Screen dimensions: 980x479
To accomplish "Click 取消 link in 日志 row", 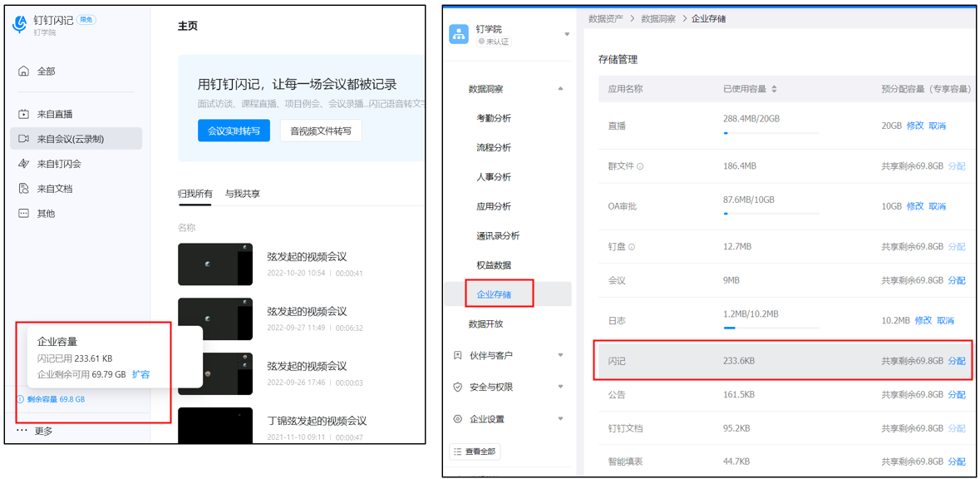I will click(x=945, y=321).
